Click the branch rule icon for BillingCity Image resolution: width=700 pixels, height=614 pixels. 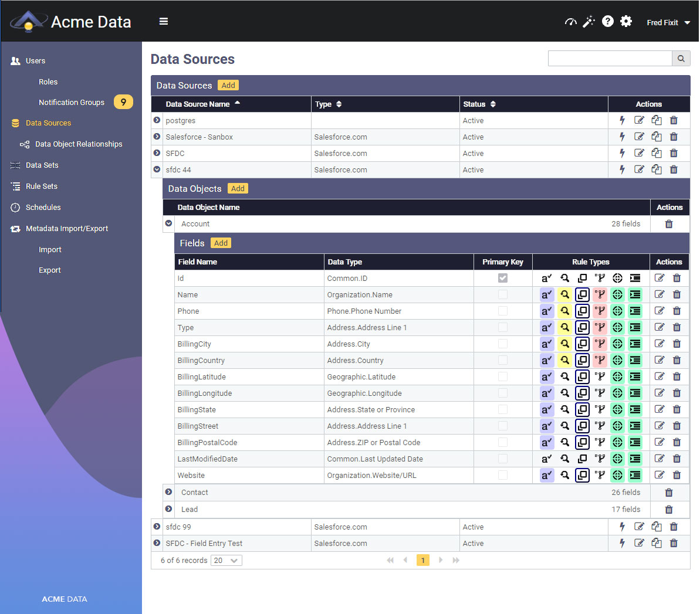pyautogui.click(x=600, y=344)
